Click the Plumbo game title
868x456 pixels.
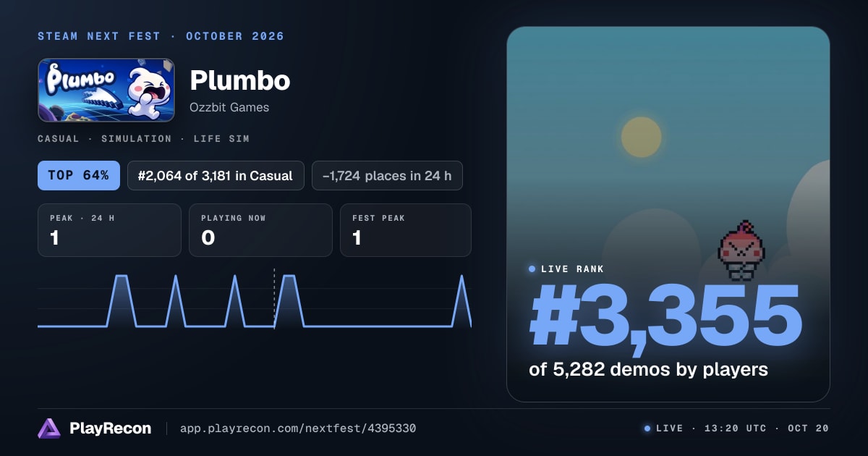pyautogui.click(x=240, y=81)
